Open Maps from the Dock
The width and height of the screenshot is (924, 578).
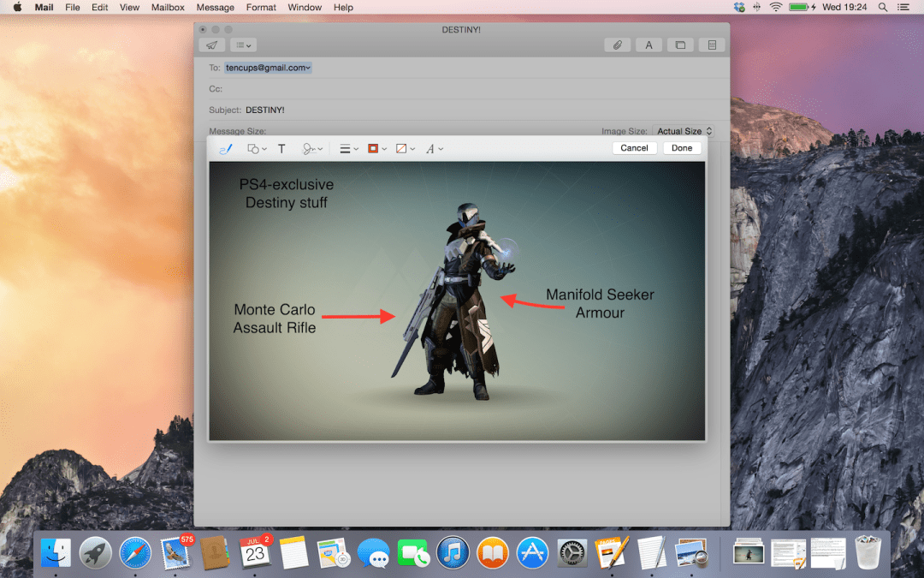click(334, 554)
